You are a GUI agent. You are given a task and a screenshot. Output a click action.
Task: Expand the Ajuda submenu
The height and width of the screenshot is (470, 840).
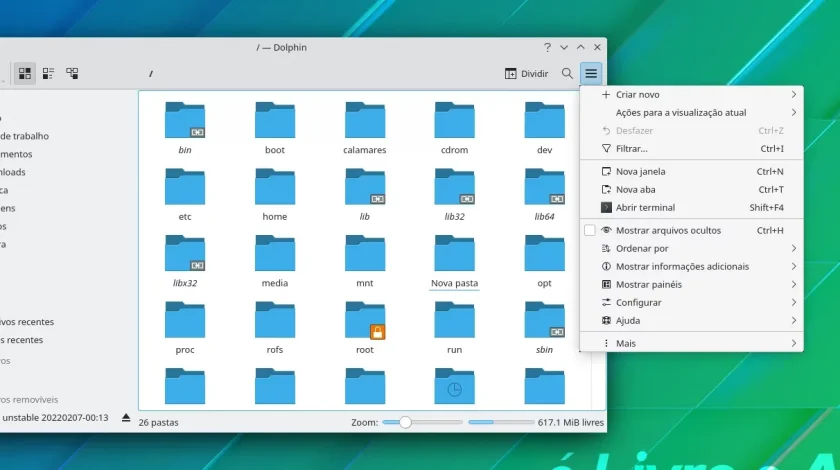(x=692, y=320)
